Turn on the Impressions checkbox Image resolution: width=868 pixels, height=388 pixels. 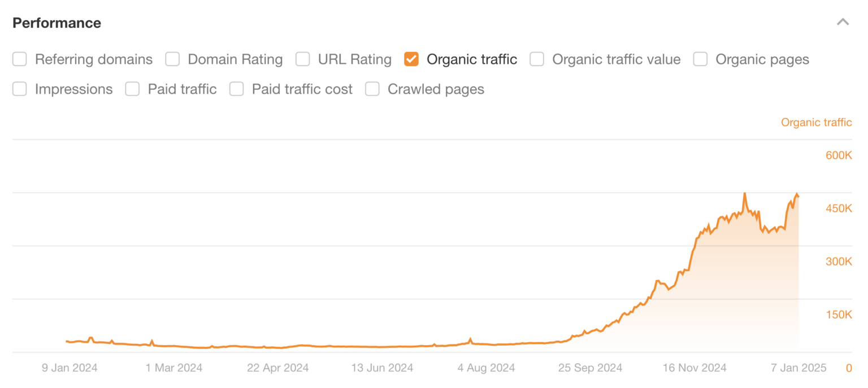(20, 89)
